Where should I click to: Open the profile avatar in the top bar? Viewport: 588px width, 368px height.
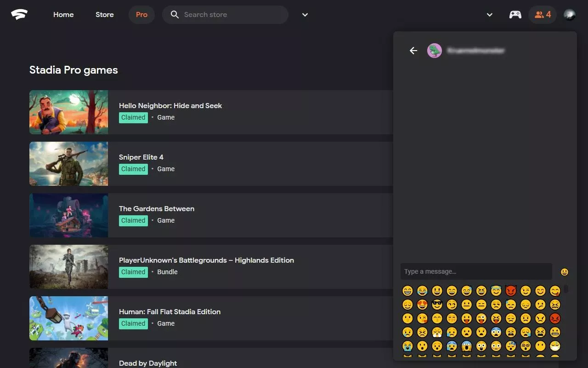pyautogui.click(x=570, y=15)
